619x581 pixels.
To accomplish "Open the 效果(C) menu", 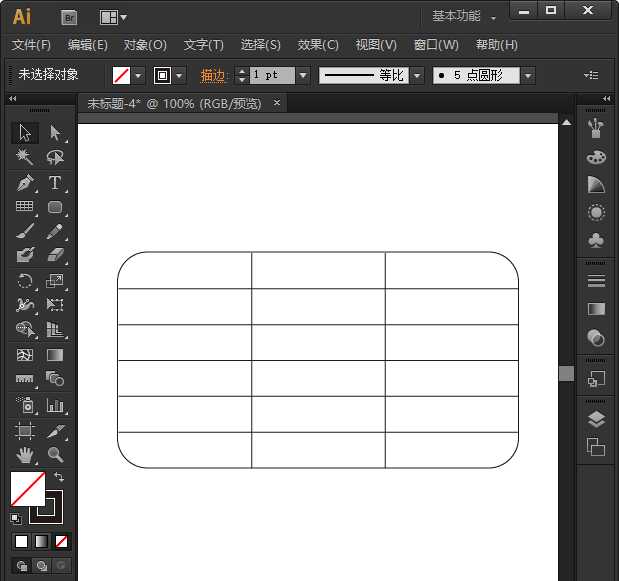I will tap(318, 45).
